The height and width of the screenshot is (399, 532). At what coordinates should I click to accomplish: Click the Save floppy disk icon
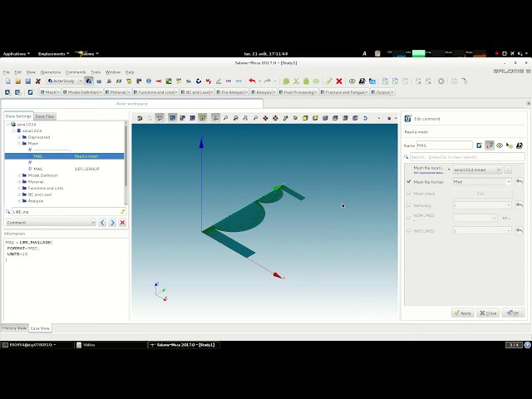click(27, 81)
